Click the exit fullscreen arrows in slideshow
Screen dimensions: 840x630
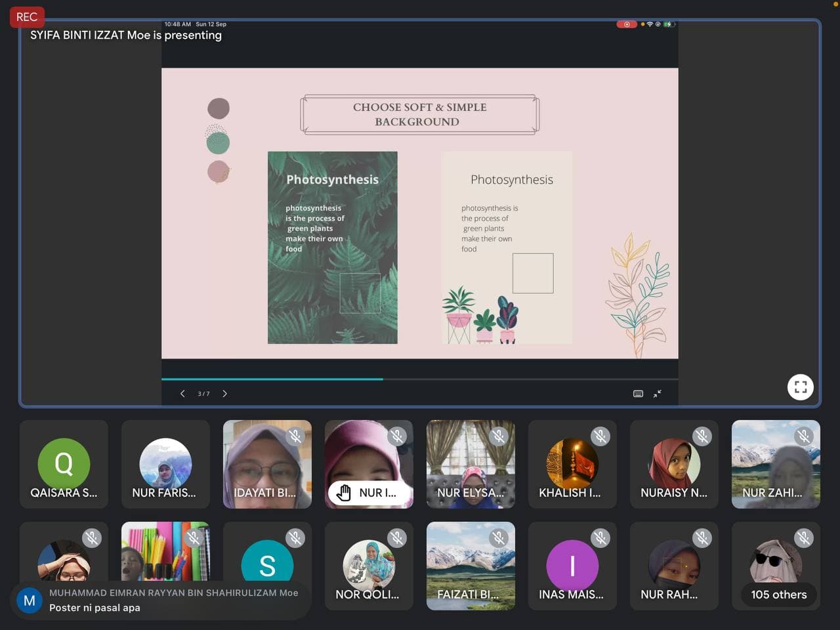[x=657, y=394]
